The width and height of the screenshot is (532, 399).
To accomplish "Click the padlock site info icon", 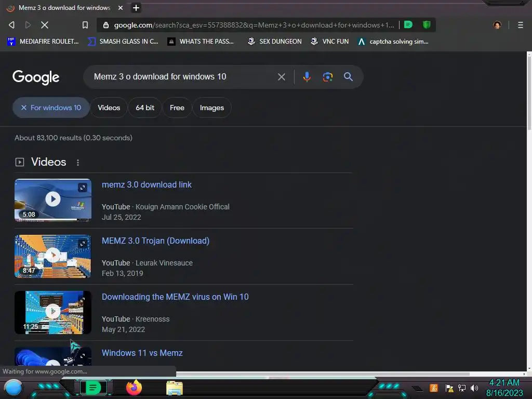I will coord(106,25).
